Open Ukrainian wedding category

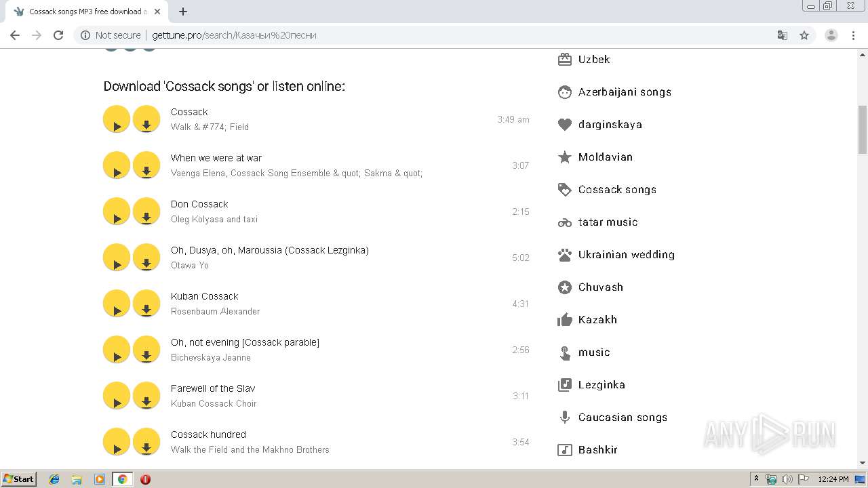click(627, 255)
